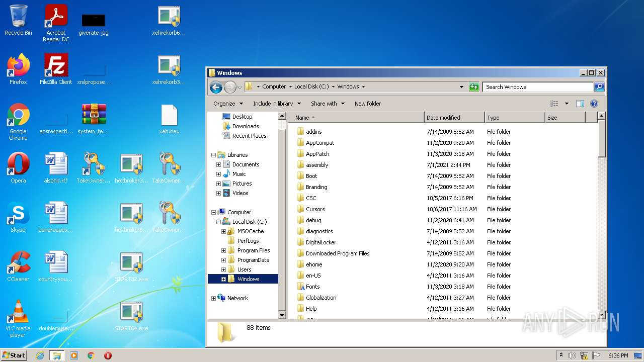Sort by Date modified column header

[x=454, y=118]
